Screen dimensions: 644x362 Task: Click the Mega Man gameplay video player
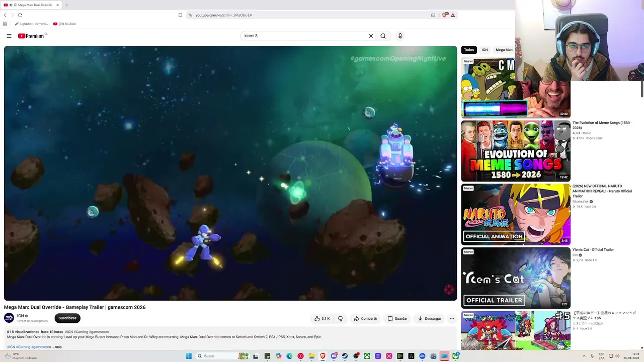point(230,173)
